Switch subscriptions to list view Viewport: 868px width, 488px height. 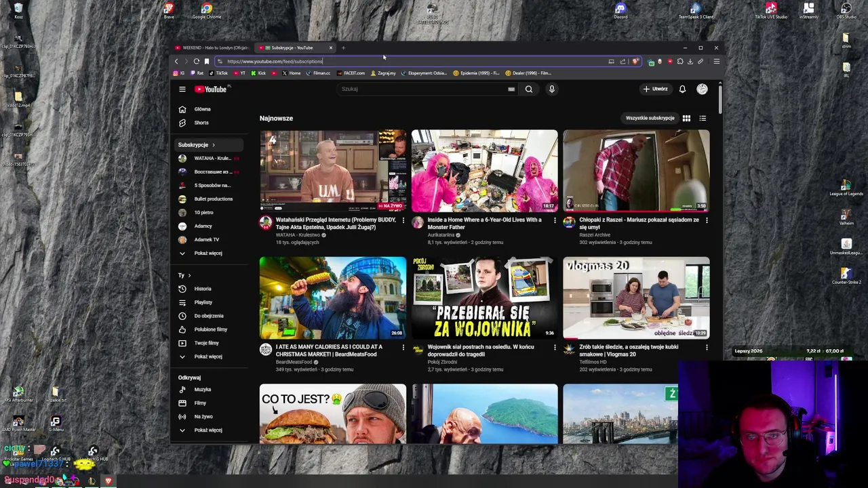[703, 118]
